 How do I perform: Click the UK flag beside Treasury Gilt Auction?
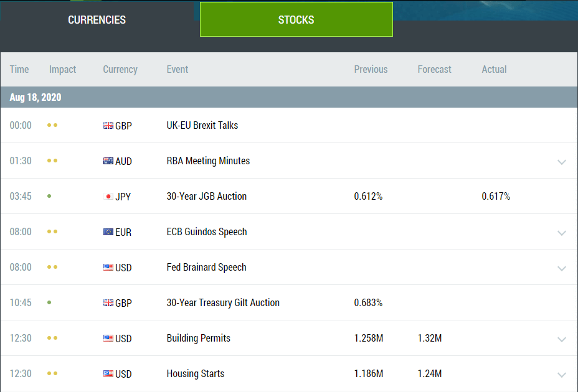point(108,303)
